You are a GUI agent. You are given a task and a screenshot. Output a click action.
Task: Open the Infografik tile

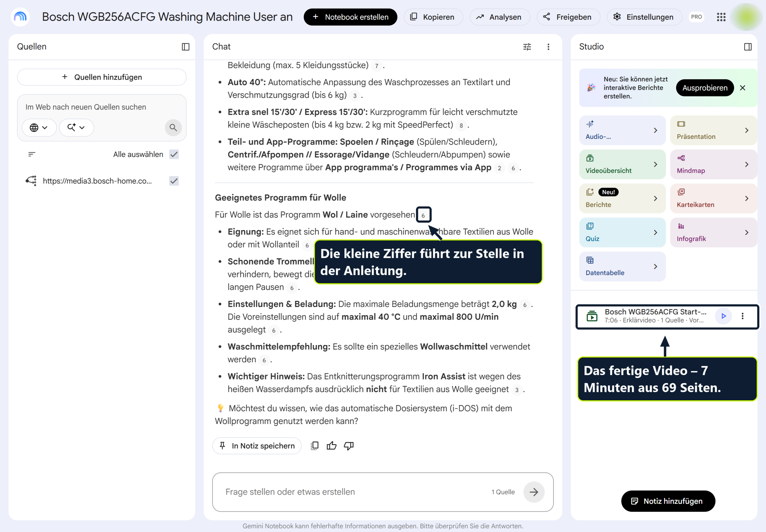[713, 232]
